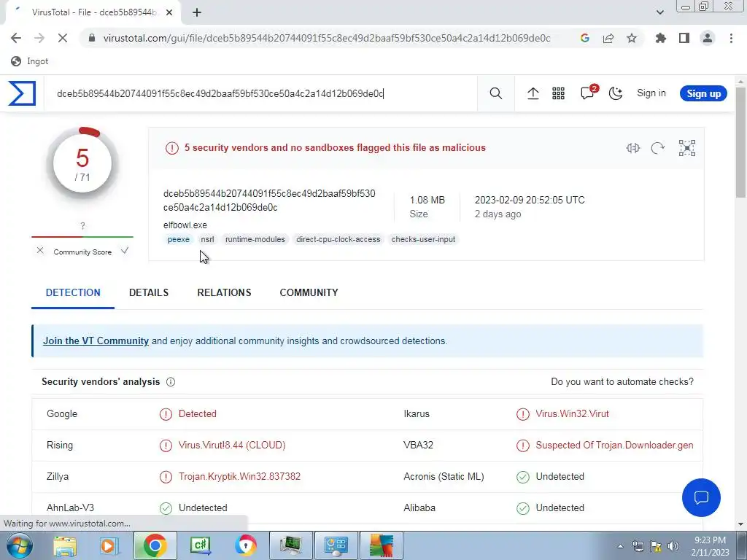
Task: Click the volume speaker tray icon
Action: click(x=673, y=546)
